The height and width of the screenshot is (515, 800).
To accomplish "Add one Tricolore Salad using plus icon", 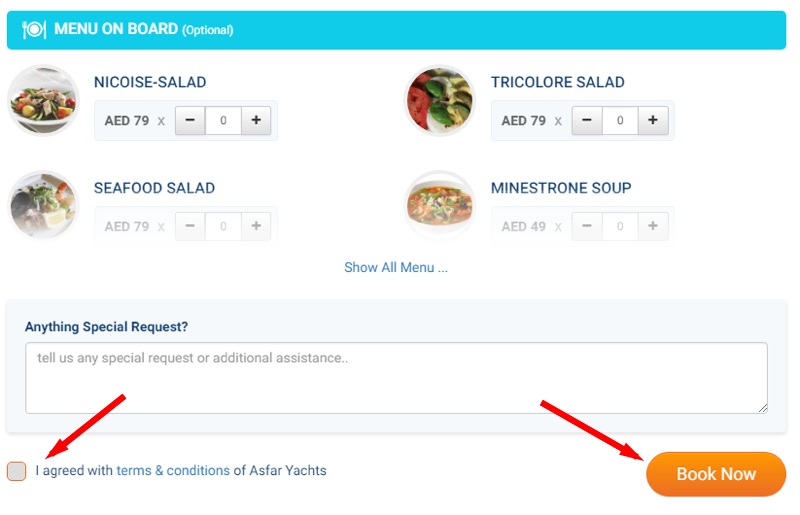I will (x=653, y=120).
